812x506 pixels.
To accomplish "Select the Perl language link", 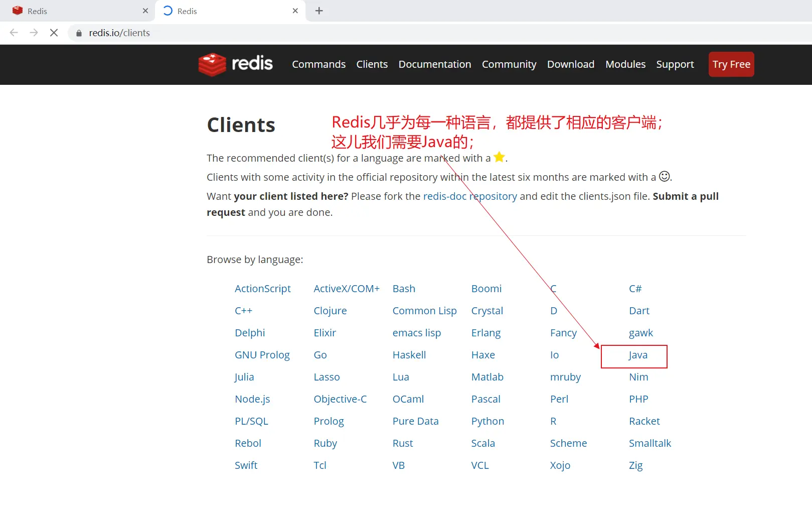I will click(559, 399).
